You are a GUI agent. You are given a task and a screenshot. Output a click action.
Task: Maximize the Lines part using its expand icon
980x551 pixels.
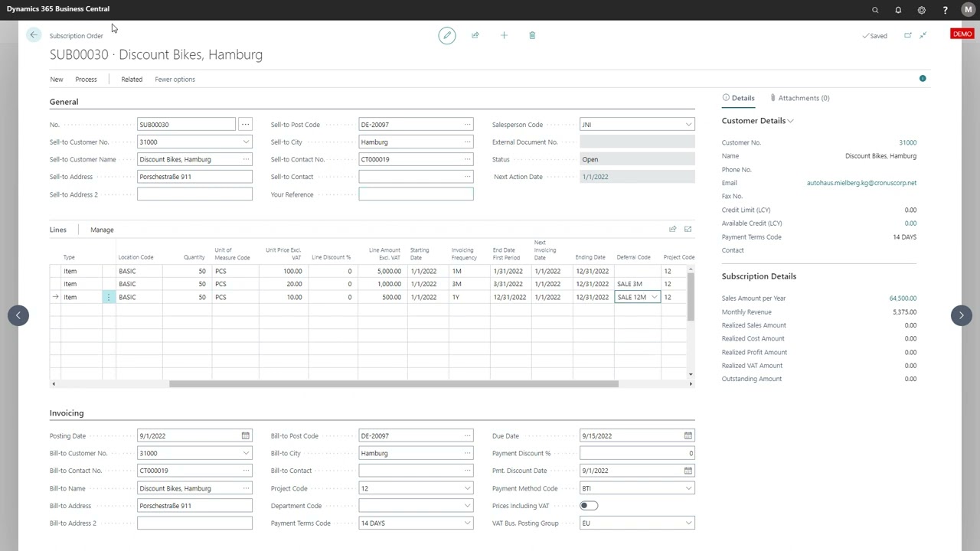pos(688,229)
